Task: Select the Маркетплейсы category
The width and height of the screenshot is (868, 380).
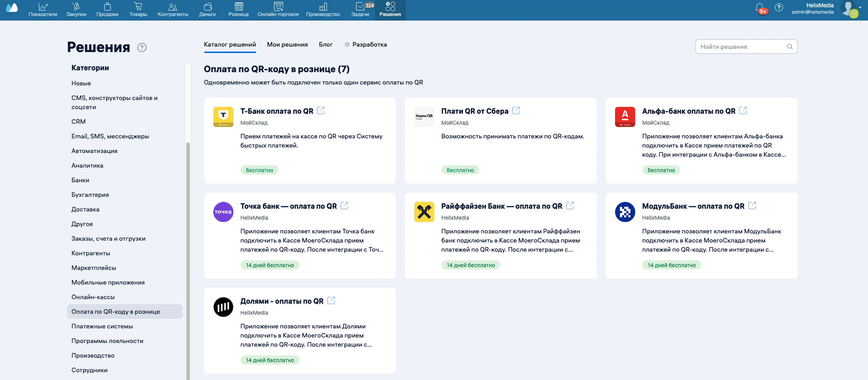Action: (94, 268)
